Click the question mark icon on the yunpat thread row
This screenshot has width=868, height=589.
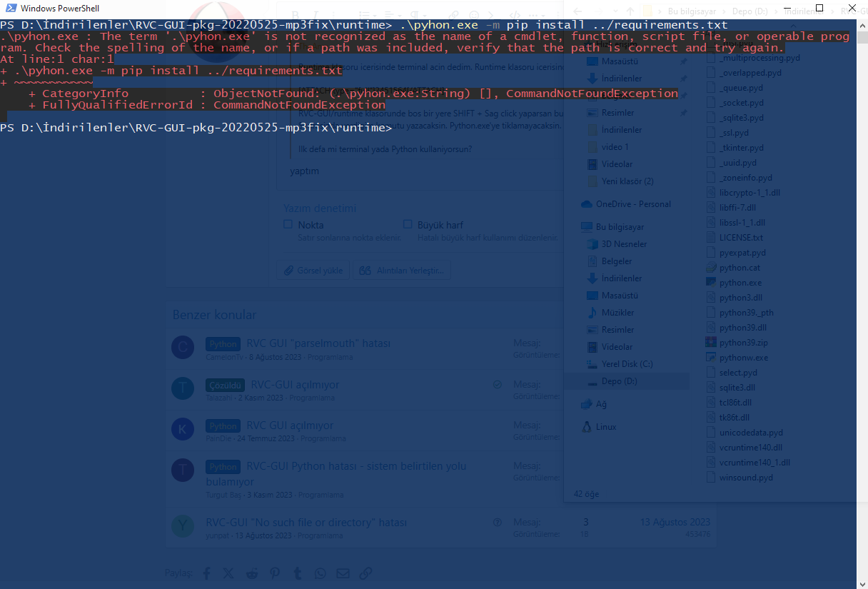[498, 523]
